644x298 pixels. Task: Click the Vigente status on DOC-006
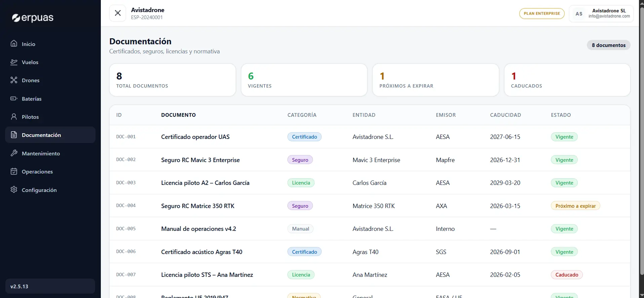click(x=564, y=252)
